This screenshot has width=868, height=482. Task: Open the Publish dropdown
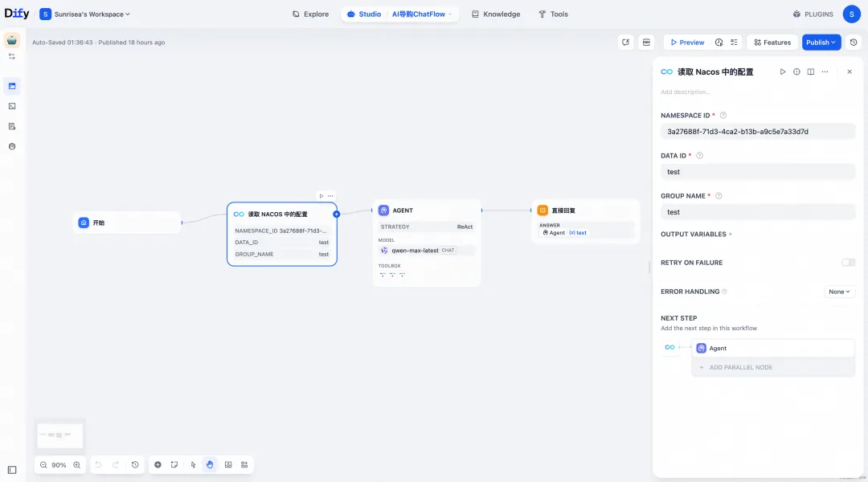pyautogui.click(x=821, y=42)
